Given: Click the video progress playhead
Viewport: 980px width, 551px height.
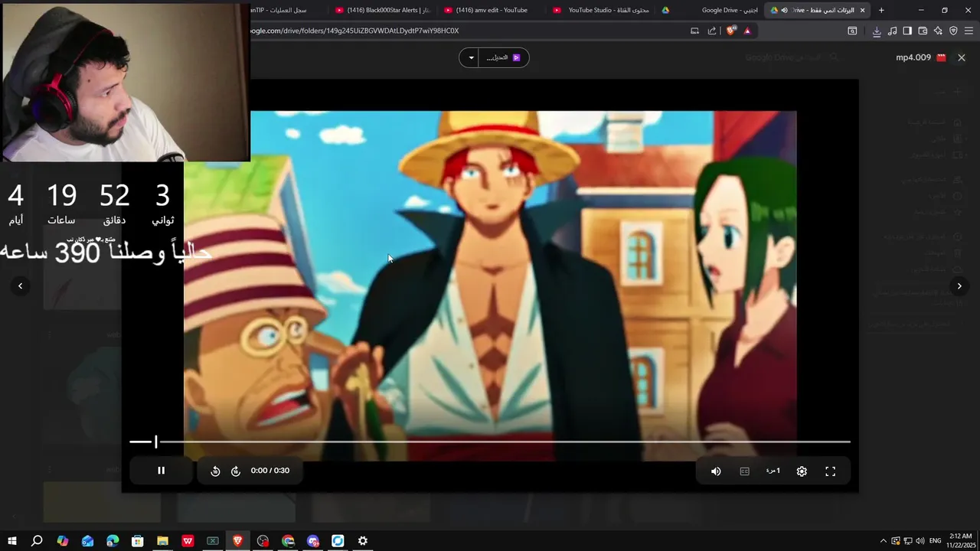Looking at the screenshot, I should pyautogui.click(x=155, y=442).
